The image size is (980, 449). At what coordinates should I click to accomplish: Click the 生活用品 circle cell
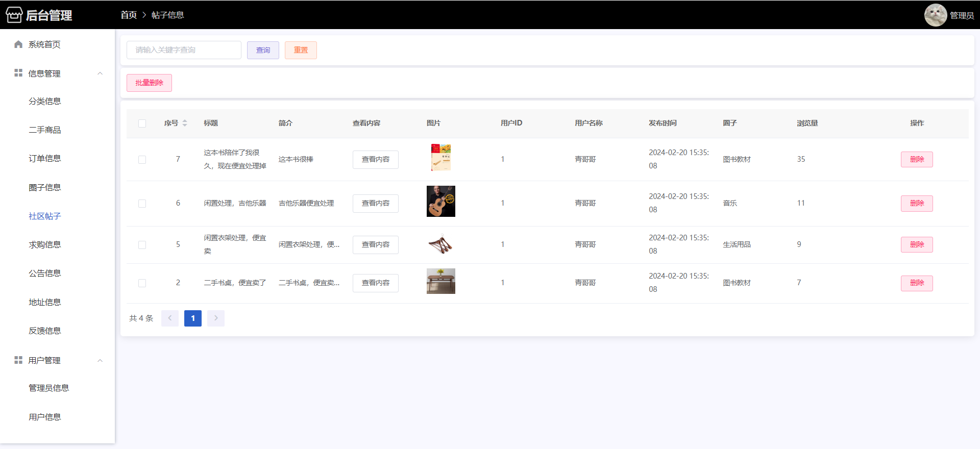[x=737, y=245]
